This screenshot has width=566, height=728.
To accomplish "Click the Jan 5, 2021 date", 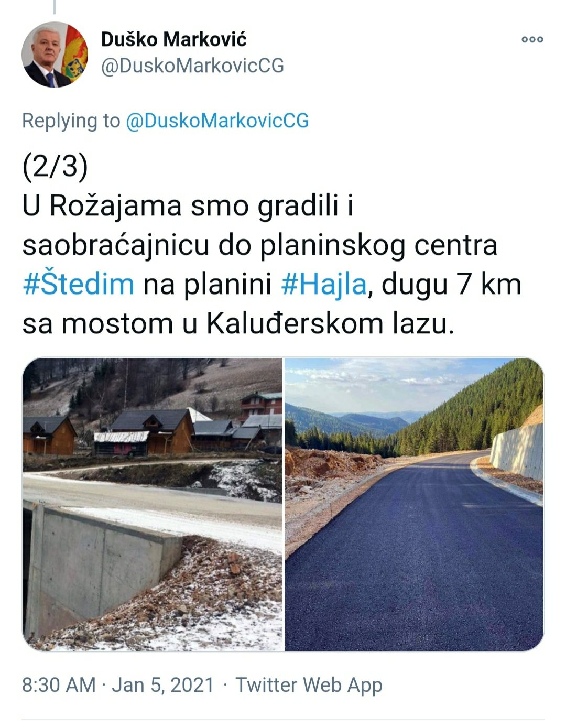I will pos(163,685).
